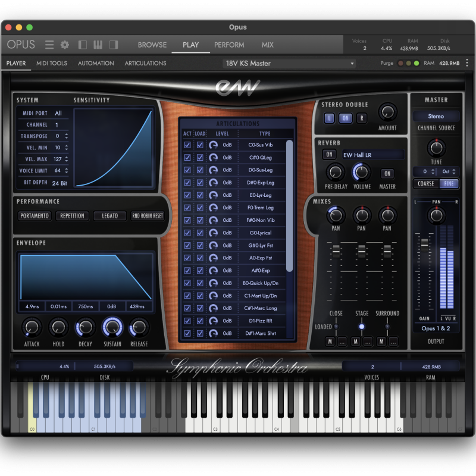The height and width of the screenshot is (476, 476).
Task: Select the COARSE tune button
Action: [x=426, y=183]
